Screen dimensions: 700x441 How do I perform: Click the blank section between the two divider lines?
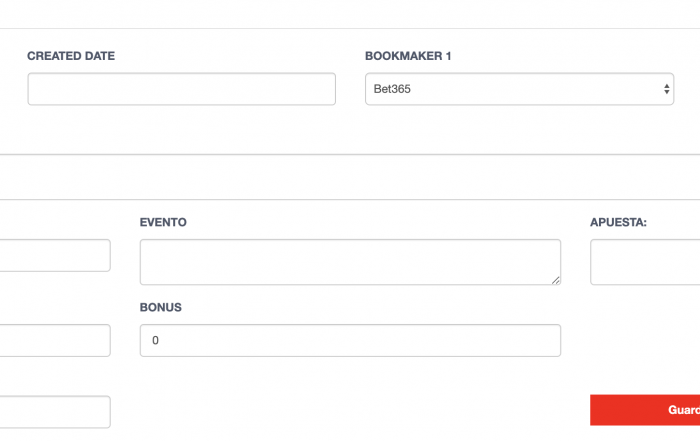[350, 177]
